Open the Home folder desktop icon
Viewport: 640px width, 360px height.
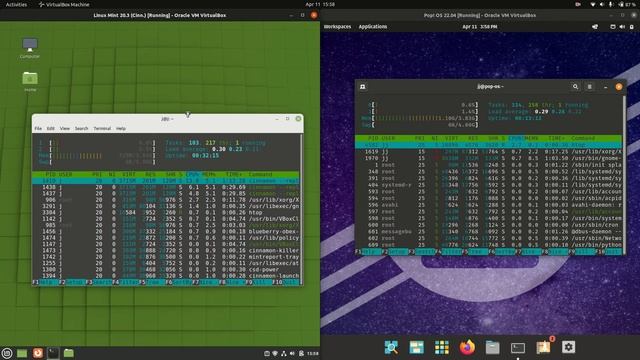(x=30, y=81)
